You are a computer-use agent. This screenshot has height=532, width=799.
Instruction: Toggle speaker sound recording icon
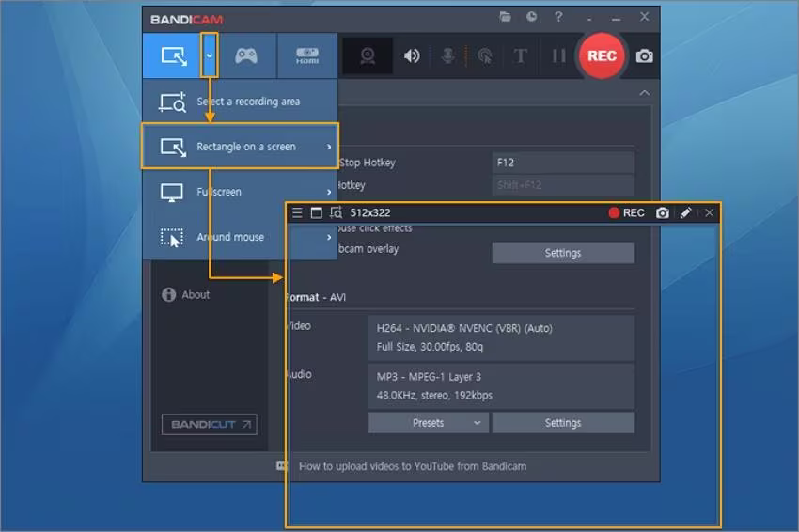(412, 55)
